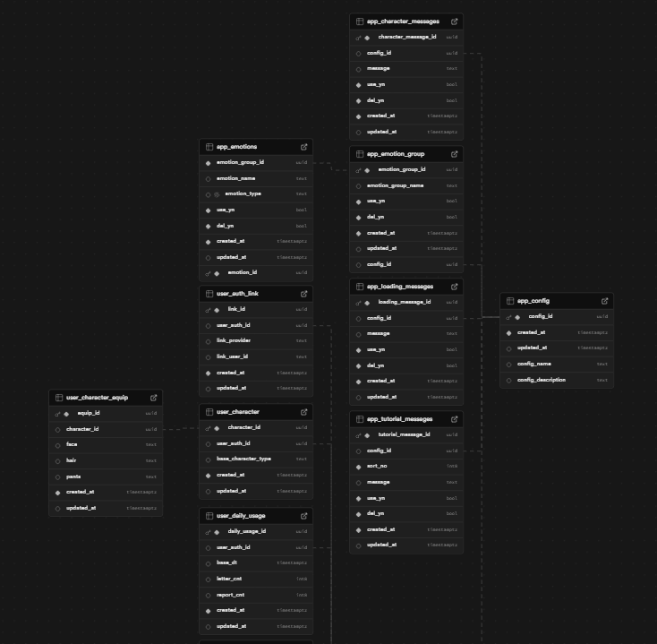This screenshot has width=657, height=644.
Task: Open app_config table via its link icon
Action: (x=604, y=301)
